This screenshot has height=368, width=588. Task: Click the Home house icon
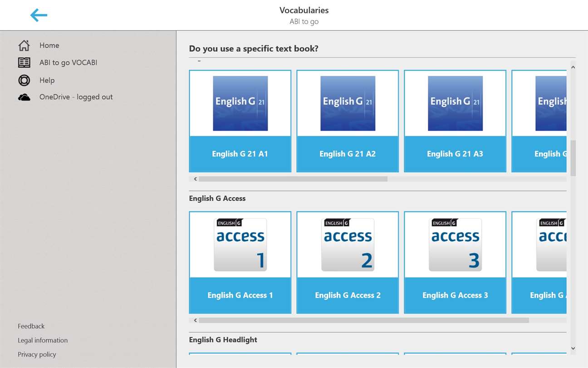tap(24, 45)
